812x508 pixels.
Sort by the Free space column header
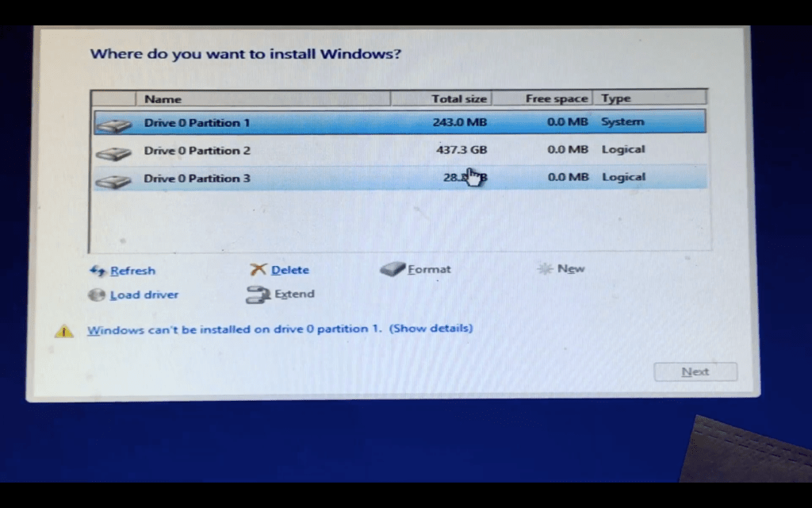tap(556, 98)
